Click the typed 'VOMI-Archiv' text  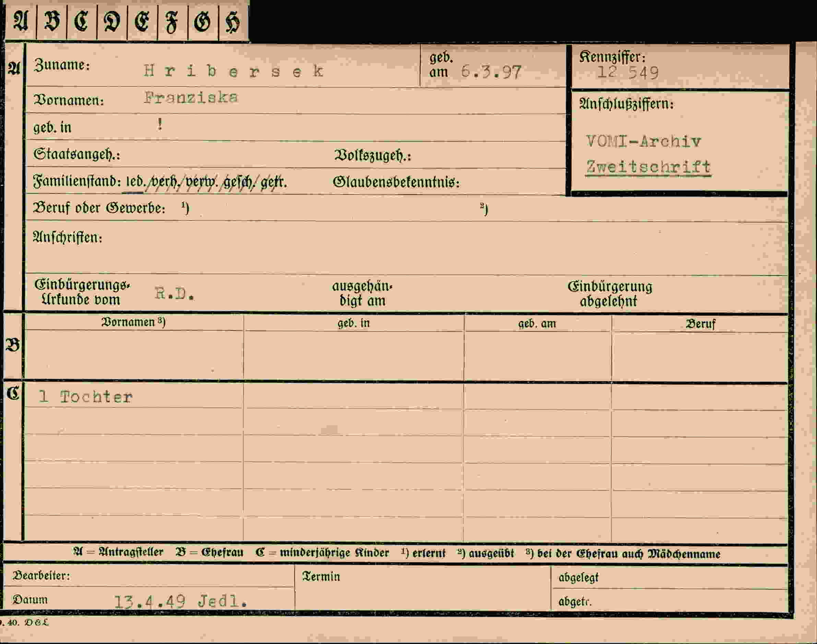pos(643,141)
